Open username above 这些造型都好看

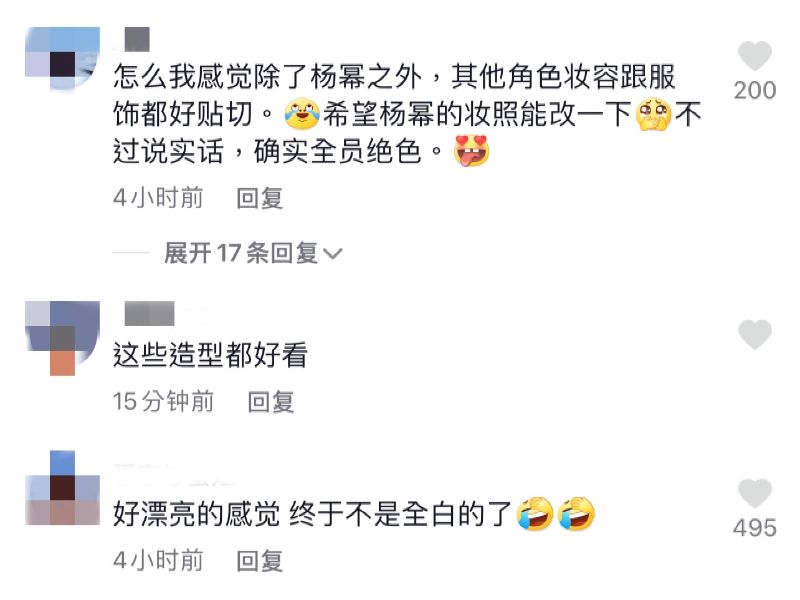[x=149, y=313]
